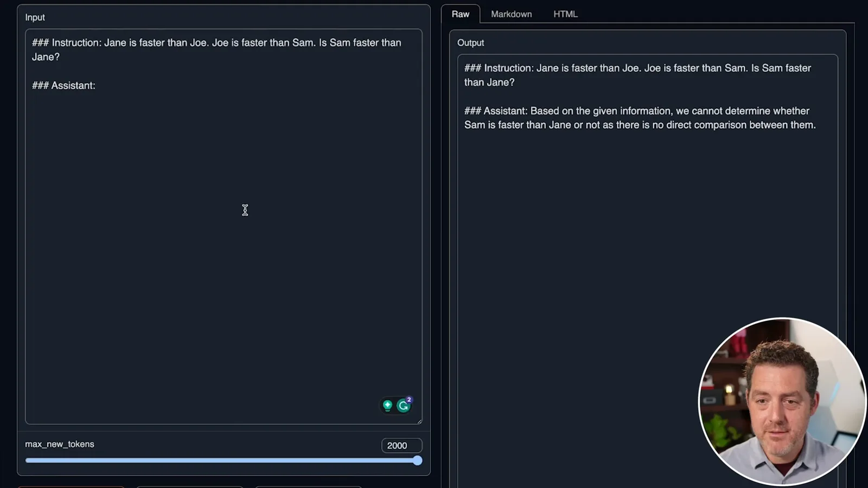Click inside the Input text area

224,227
